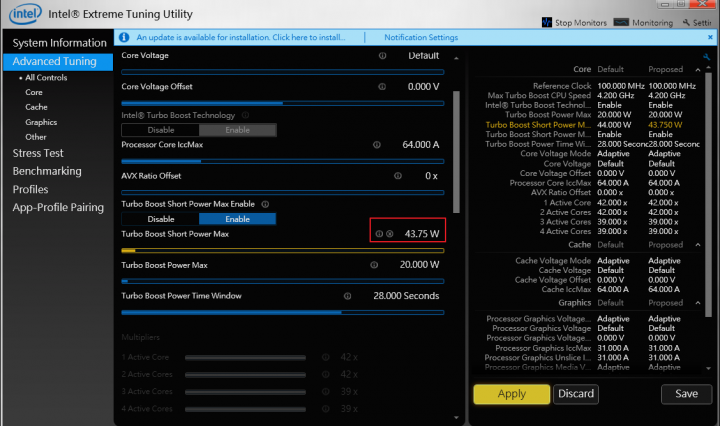Select Core tuning category
Viewport: 720px width, 426px height.
click(34, 92)
